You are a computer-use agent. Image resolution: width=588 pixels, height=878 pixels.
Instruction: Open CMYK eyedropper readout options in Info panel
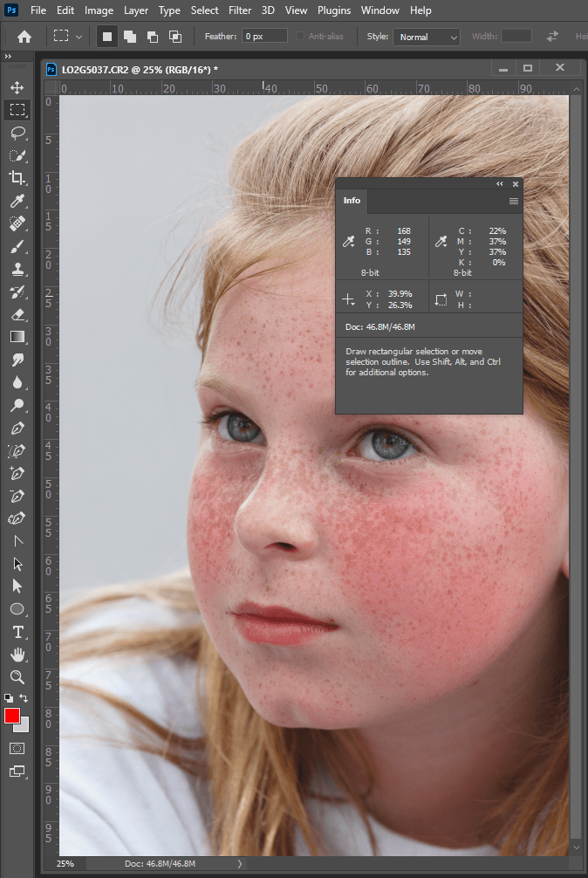441,242
